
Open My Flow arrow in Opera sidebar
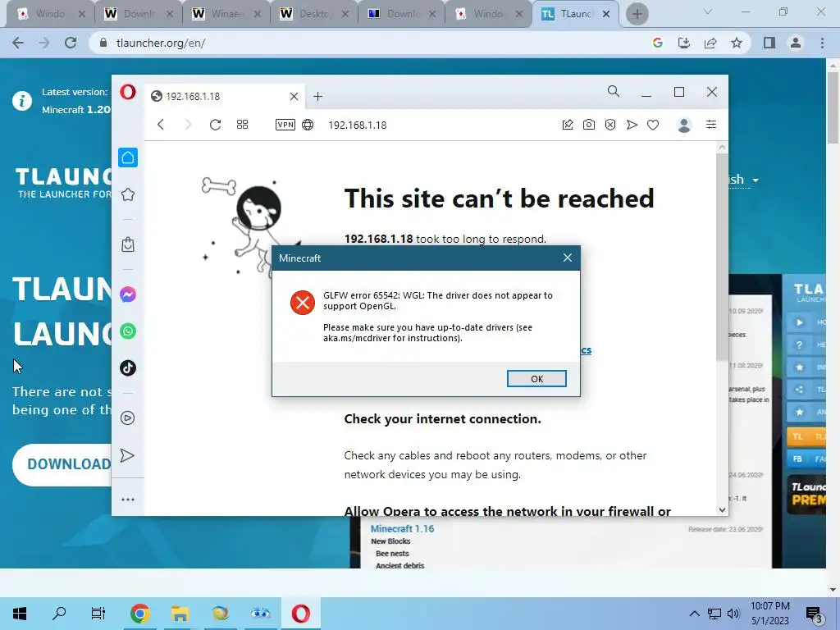[127, 455]
